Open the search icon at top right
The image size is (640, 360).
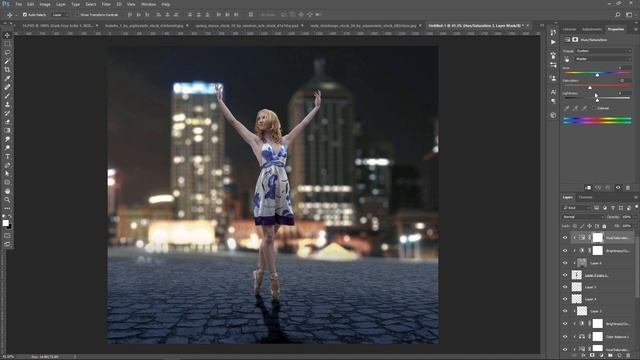[x=618, y=15]
